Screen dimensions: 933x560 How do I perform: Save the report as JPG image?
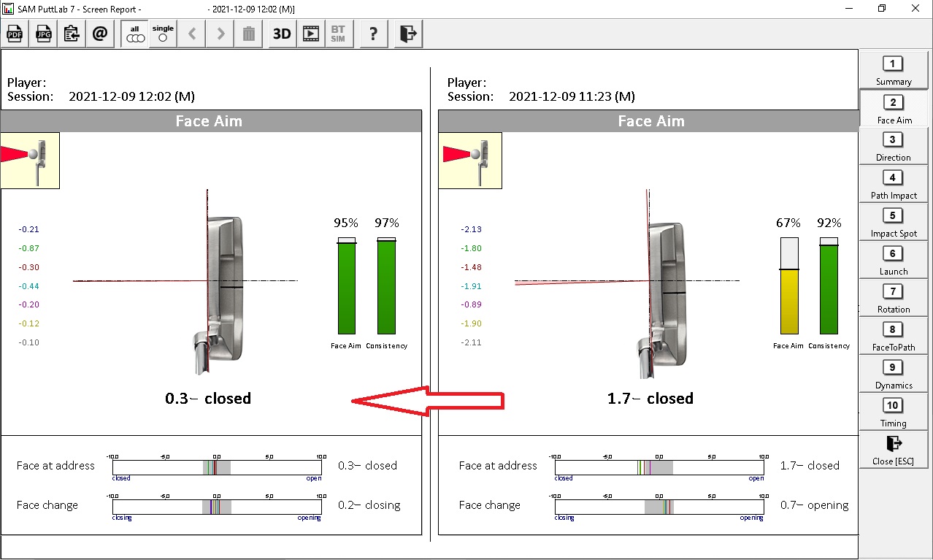43,34
